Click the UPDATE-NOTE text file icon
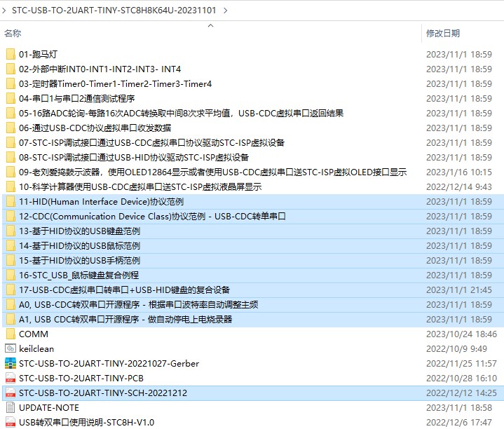Viewport: 504px width, 429px height. point(11,407)
